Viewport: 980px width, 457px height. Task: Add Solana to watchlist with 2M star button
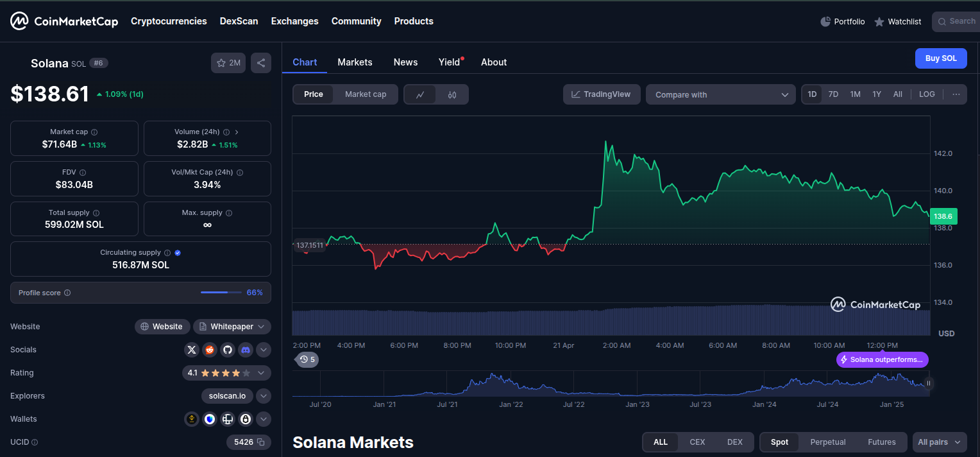pyautogui.click(x=228, y=63)
